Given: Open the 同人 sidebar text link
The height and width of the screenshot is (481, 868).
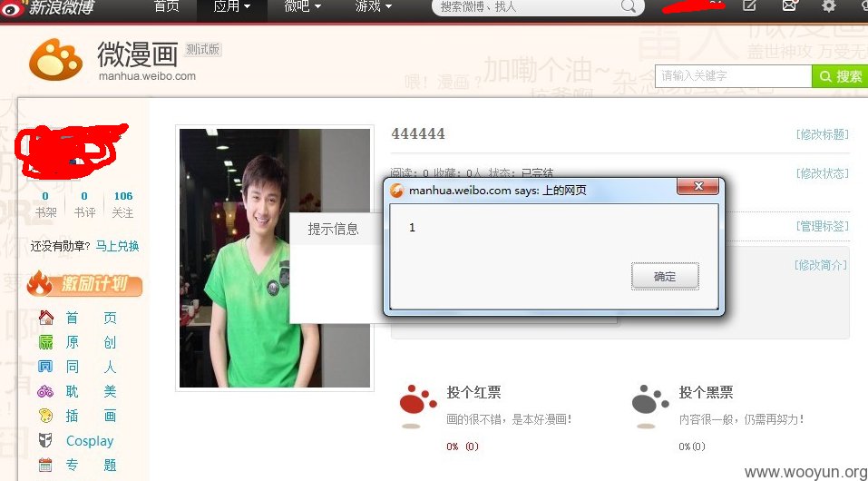Looking at the screenshot, I should tap(92, 367).
